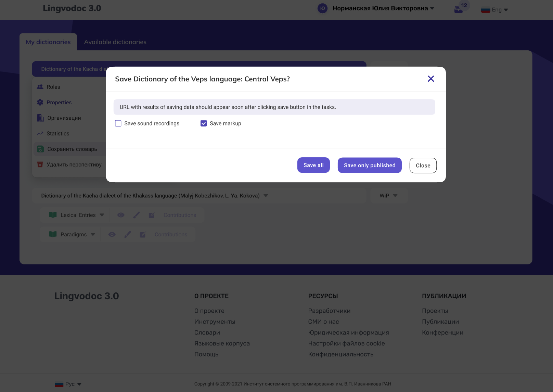
Task: Open the user name dropdown menu
Action: 383,8
